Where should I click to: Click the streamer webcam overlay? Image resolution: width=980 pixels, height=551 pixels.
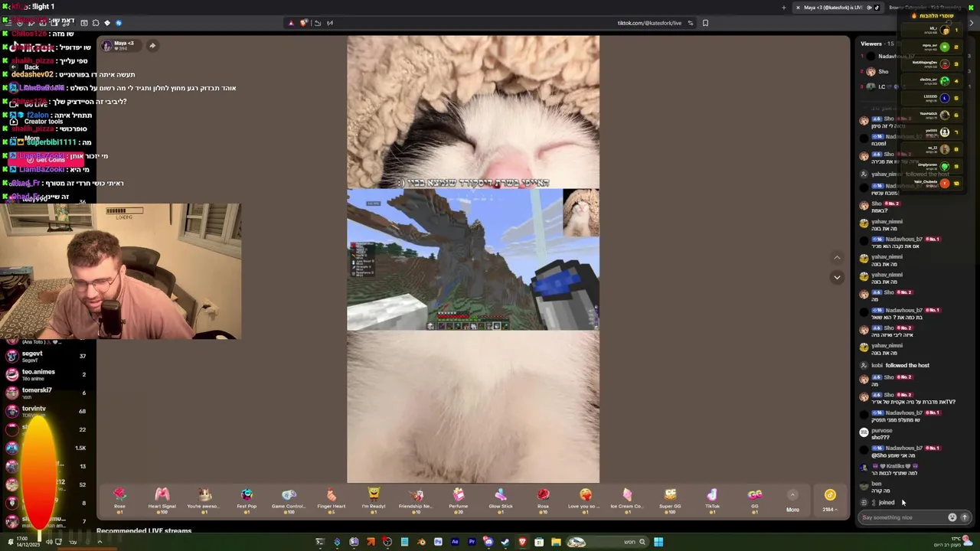pyautogui.click(x=120, y=271)
